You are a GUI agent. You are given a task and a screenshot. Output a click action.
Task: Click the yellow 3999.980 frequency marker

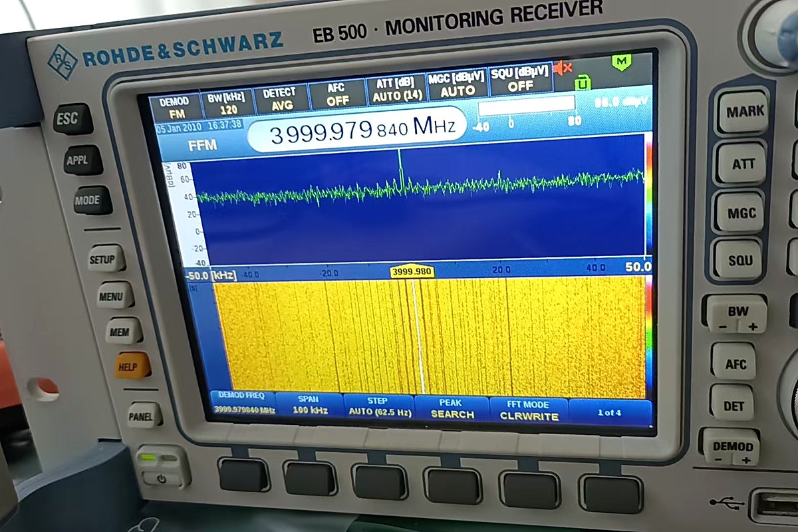pyautogui.click(x=412, y=271)
